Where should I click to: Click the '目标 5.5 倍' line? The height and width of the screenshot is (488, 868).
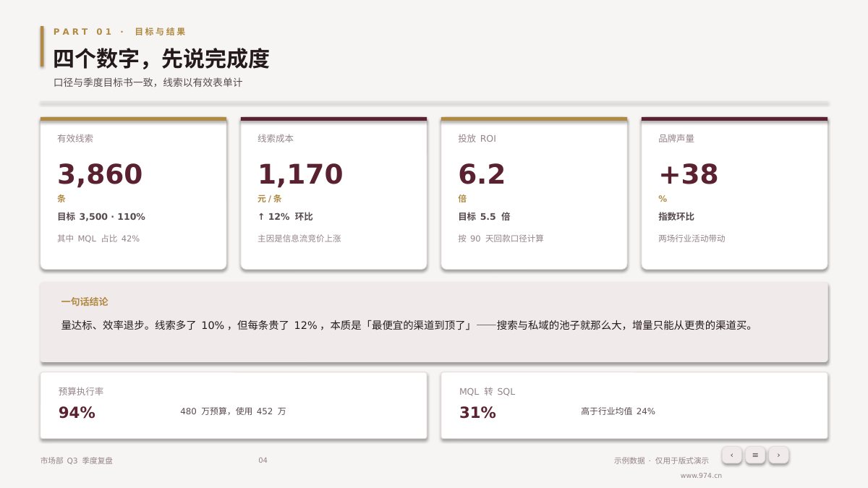pos(484,216)
